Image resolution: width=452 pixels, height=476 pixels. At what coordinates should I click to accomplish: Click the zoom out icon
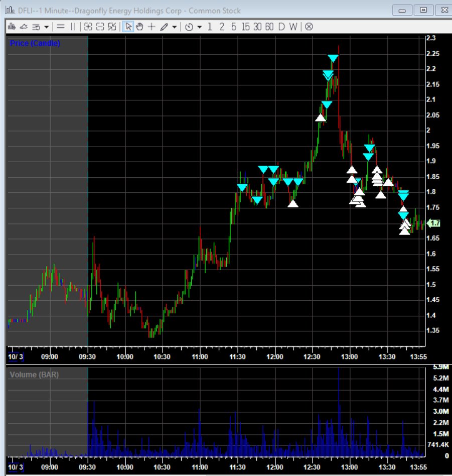coord(100,27)
